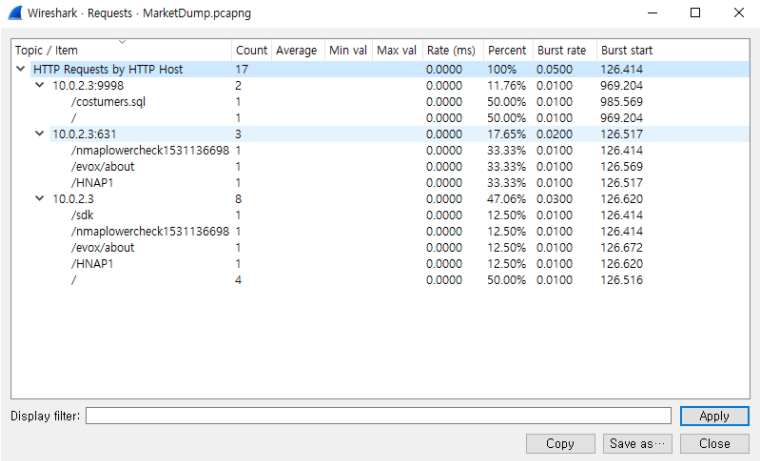760x461 pixels.
Task: Apply the display filter
Action: click(714, 416)
